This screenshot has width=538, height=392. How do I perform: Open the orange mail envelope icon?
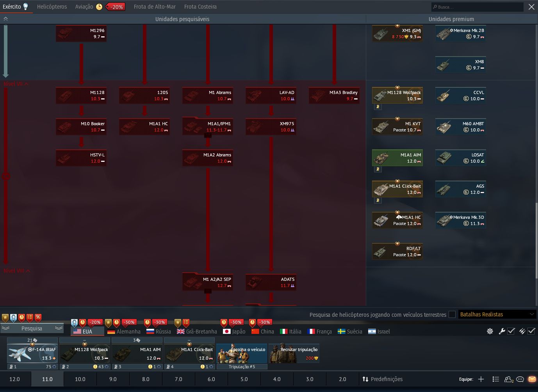pos(532,379)
